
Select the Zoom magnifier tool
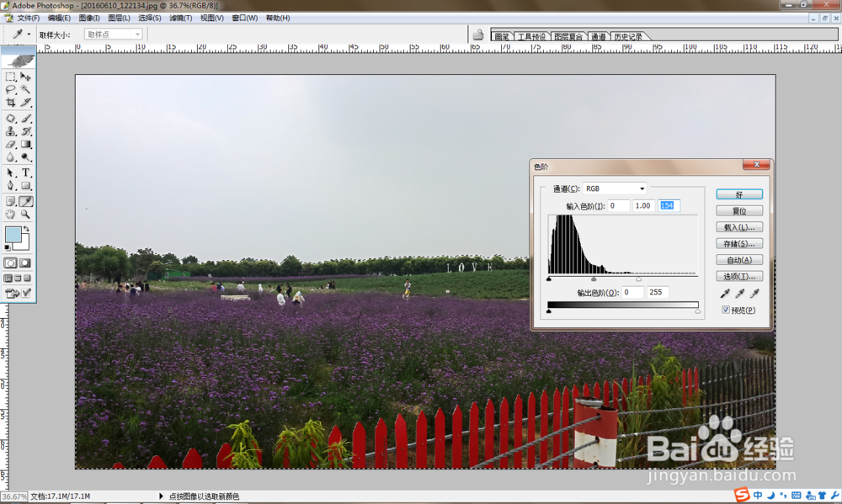pyautogui.click(x=25, y=215)
